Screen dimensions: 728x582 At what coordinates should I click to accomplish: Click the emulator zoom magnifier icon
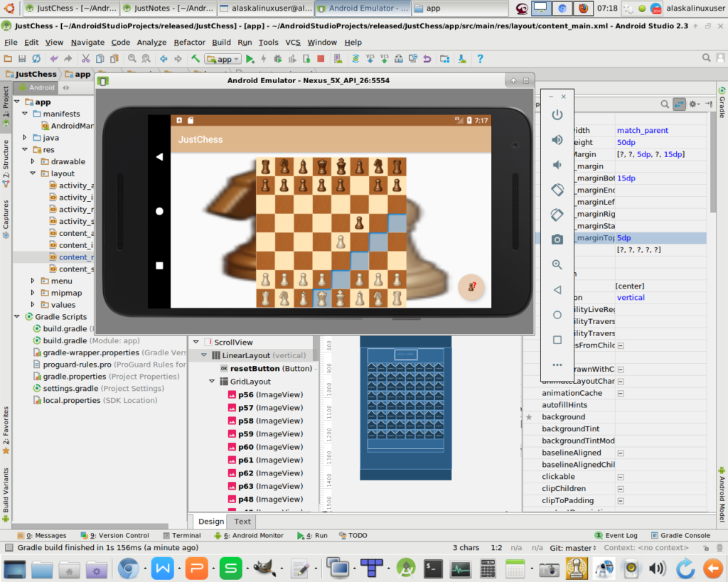557,264
